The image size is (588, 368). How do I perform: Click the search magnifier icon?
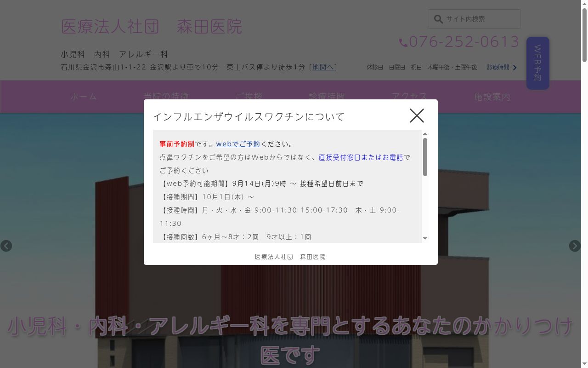coord(438,19)
